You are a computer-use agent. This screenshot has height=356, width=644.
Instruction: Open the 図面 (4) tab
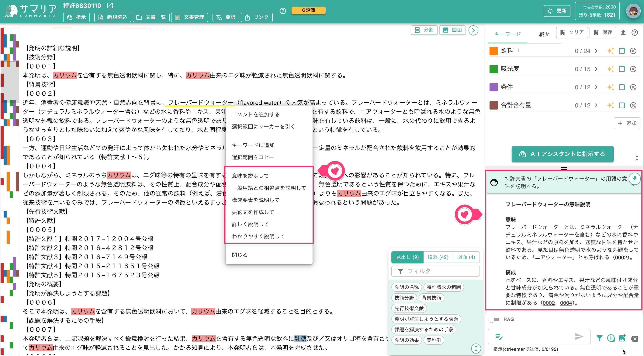(x=466, y=257)
